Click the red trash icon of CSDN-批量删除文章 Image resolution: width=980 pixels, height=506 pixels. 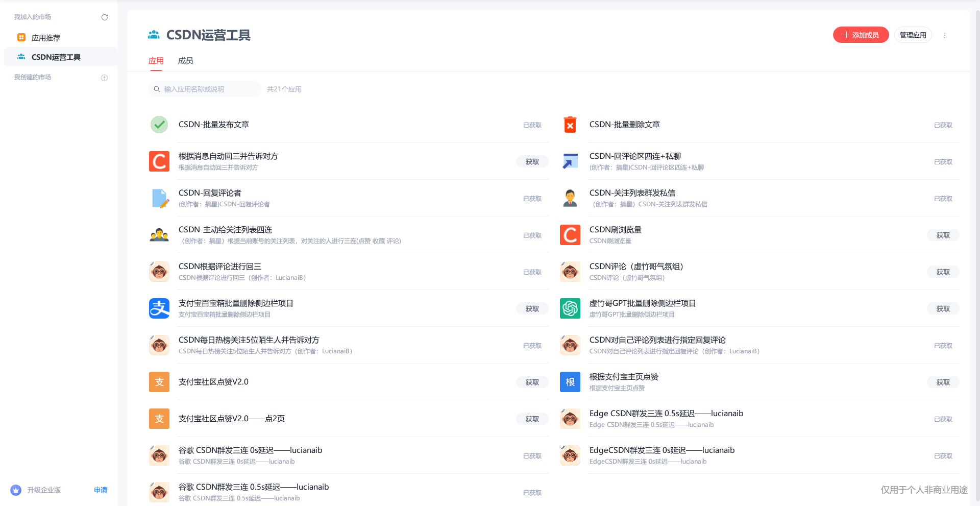pos(570,125)
